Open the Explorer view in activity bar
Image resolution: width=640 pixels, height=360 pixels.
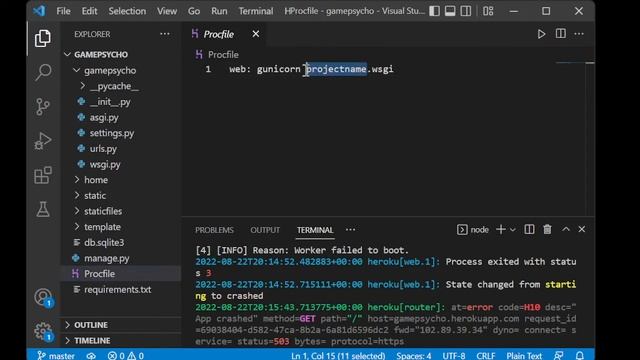[x=43, y=38]
